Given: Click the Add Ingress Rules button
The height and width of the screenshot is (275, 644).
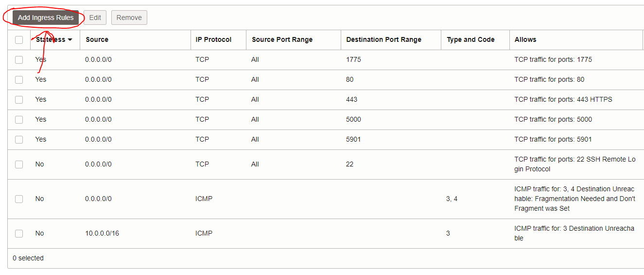Looking at the screenshot, I should (x=46, y=18).
